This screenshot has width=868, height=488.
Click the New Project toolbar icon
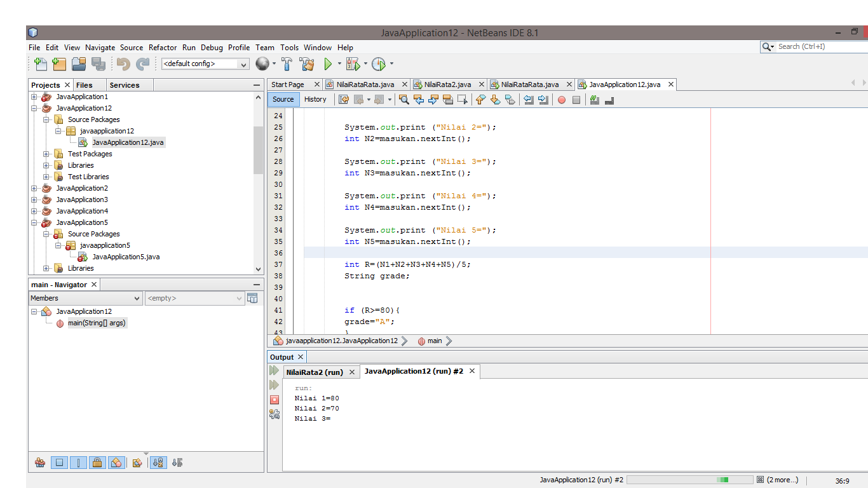(x=60, y=64)
